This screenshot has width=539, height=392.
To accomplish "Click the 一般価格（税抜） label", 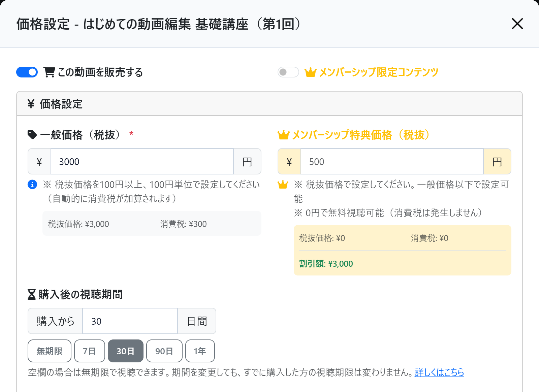I will tap(80, 135).
